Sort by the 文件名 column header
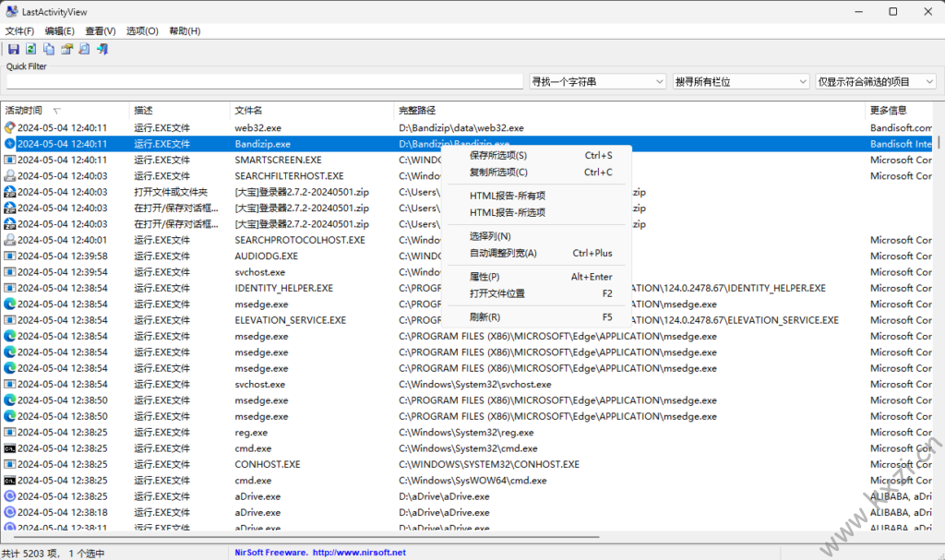 [x=312, y=111]
